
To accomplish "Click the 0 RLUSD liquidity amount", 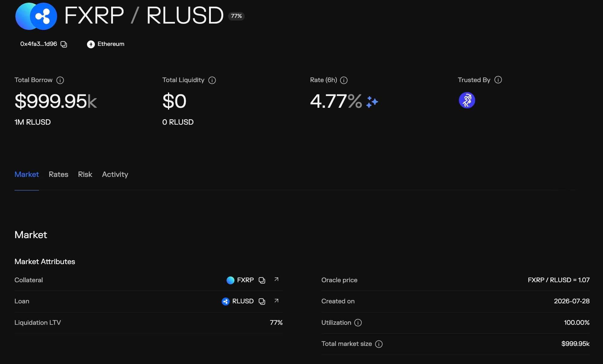I will pyautogui.click(x=178, y=122).
